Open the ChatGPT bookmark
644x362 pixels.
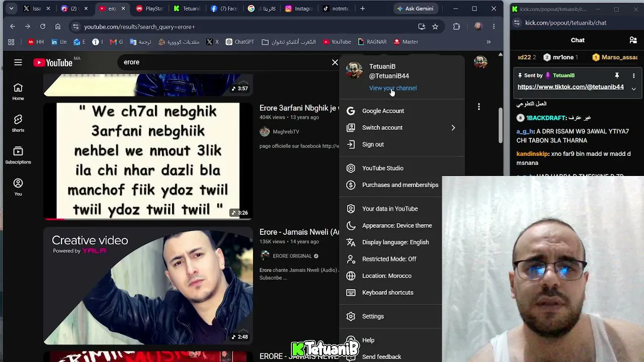click(239, 42)
